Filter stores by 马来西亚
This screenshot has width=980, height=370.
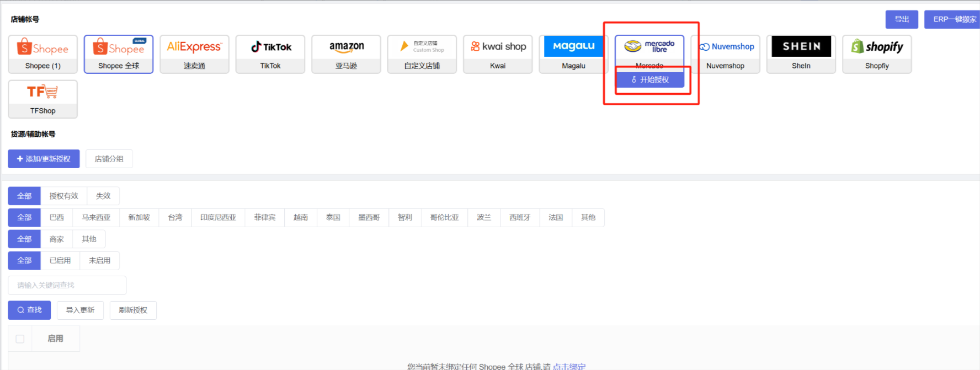pyautogui.click(x=96, y=217)
